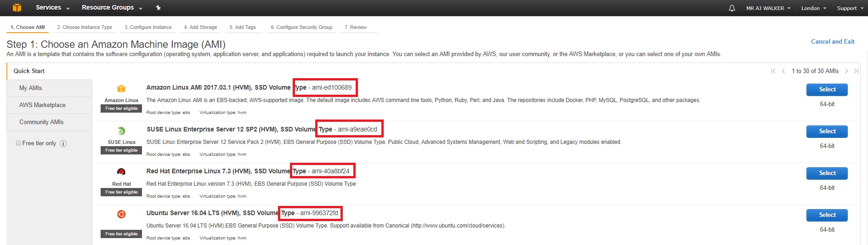Viewport: 868px width, 245px height.
Task: Open the Support dropdown menu
Action: (850, 8)
